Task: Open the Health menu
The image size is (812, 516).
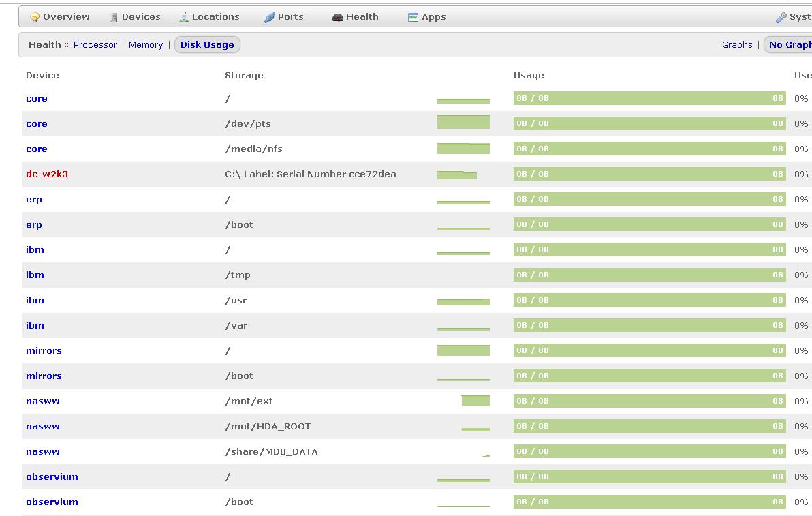Action: tap(362, 17)
